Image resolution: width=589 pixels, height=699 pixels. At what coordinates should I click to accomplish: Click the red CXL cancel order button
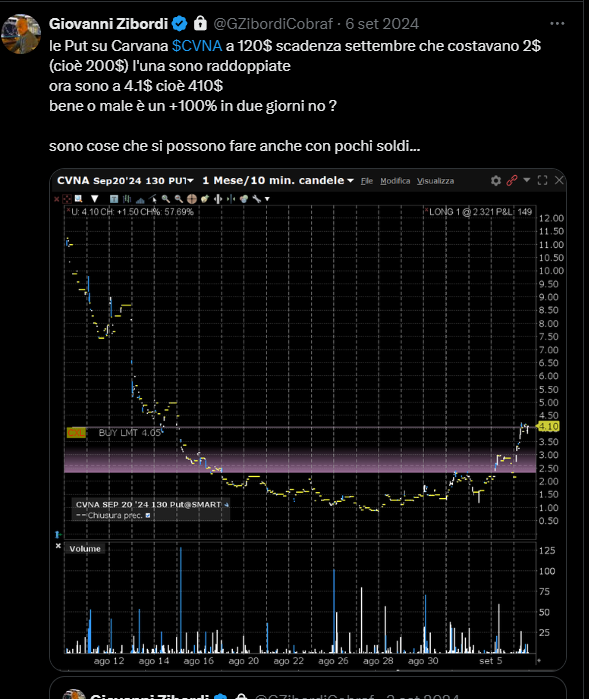click(x=76, y=433)
